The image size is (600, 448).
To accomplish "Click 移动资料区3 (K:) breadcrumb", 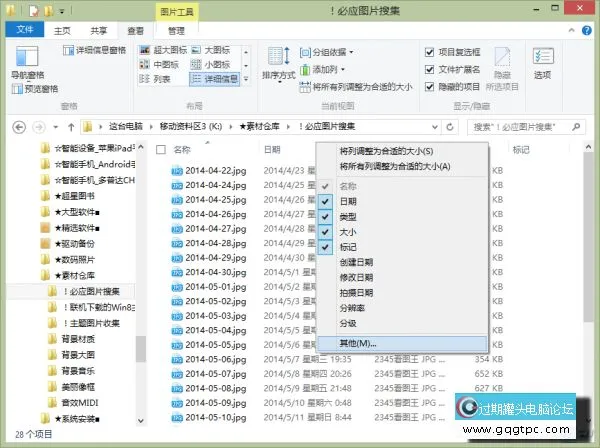I will pyautogui.click(x=191, y=127).
